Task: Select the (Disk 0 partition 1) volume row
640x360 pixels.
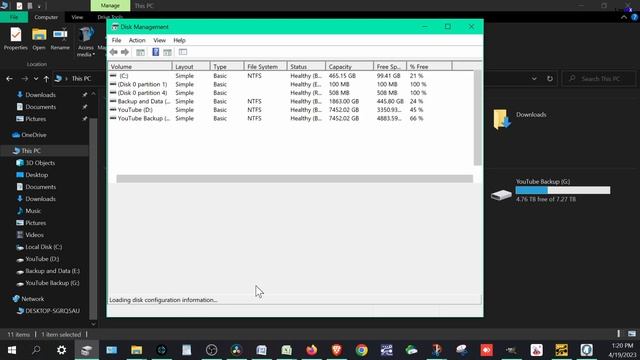Action: coord(291,84)
